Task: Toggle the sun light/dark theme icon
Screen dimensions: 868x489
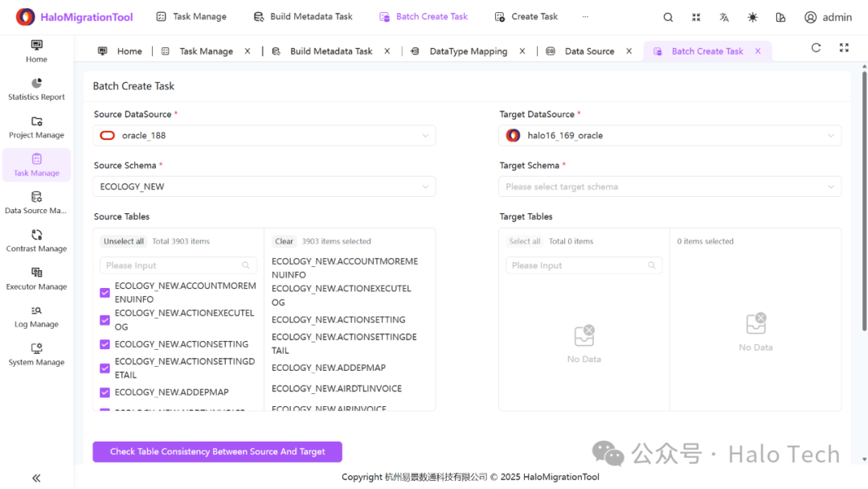Action: point(752,17)
